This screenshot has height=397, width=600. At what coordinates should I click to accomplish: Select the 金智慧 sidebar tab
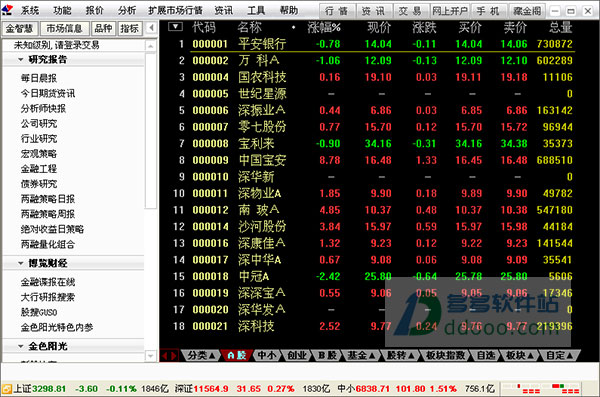(20, 28)
